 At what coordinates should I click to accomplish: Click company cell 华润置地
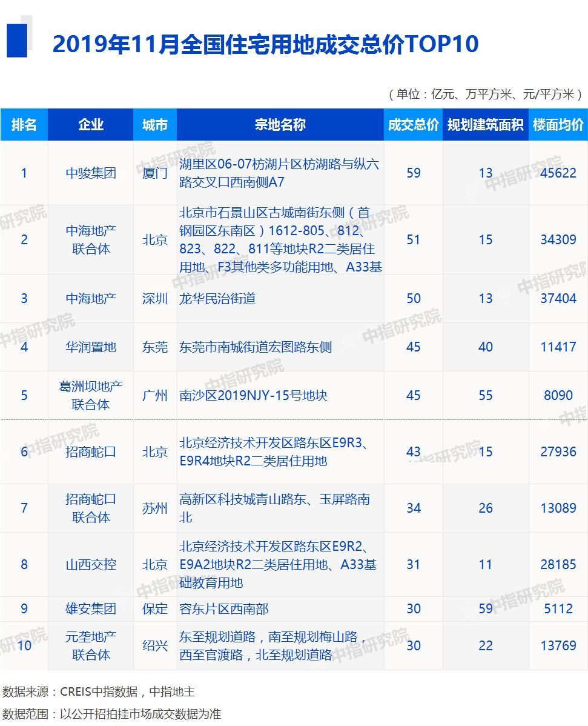pos(91,347)
